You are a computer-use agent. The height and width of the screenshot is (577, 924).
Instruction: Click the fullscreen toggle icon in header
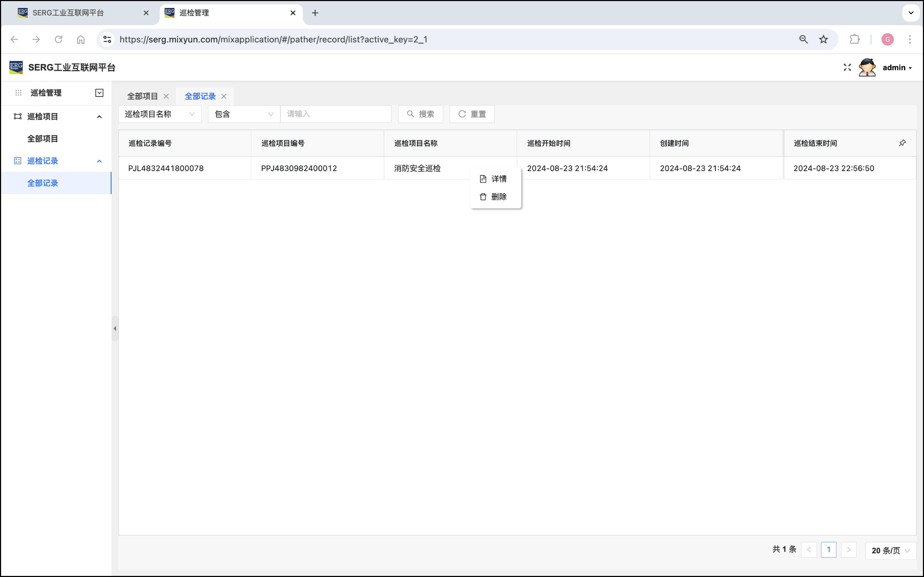[x=847, y=67]
